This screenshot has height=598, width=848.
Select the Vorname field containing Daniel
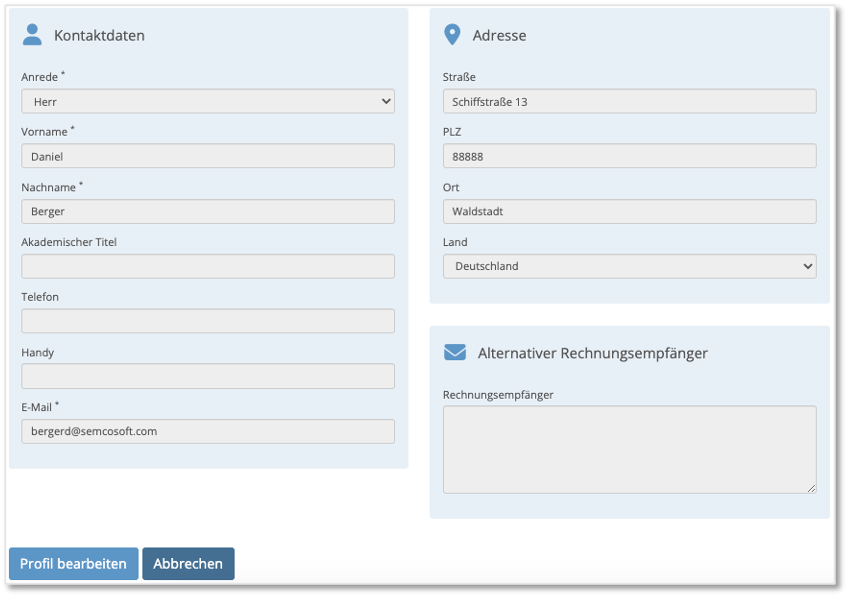pyautogui.click(x=207, y=156)
